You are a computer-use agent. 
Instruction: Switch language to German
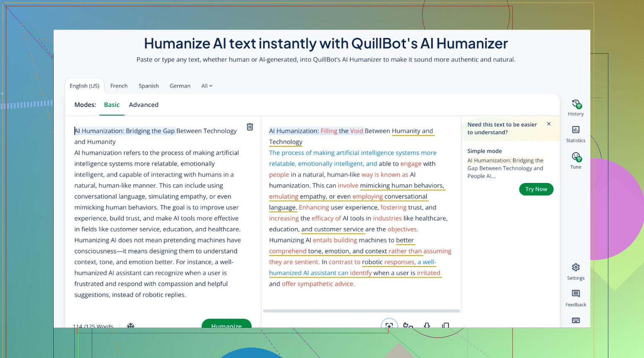pos(180,86)
